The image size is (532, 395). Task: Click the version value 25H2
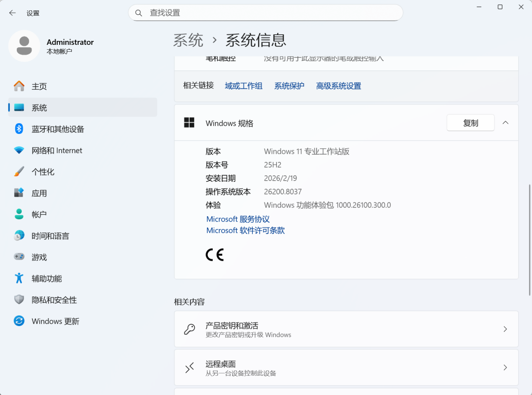click(273, 165)
